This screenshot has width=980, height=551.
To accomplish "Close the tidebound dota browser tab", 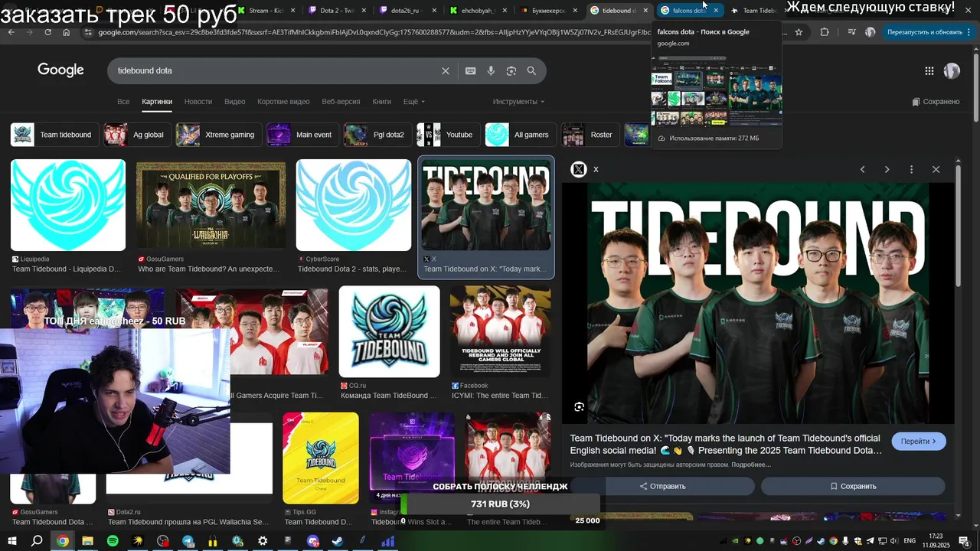I will [x=645, y=11].
